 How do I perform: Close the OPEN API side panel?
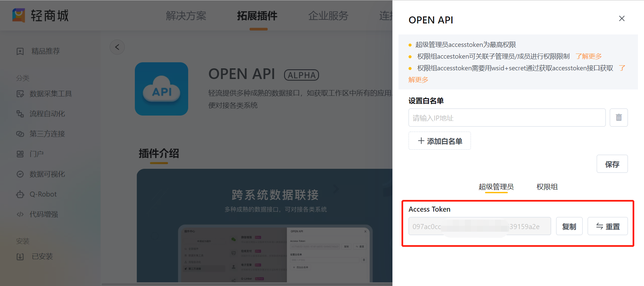pos(622,19)
